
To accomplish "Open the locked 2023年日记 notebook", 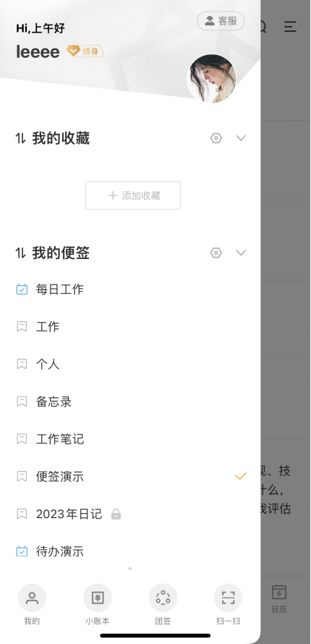I will pyautogui.click(x=132, y=514).
